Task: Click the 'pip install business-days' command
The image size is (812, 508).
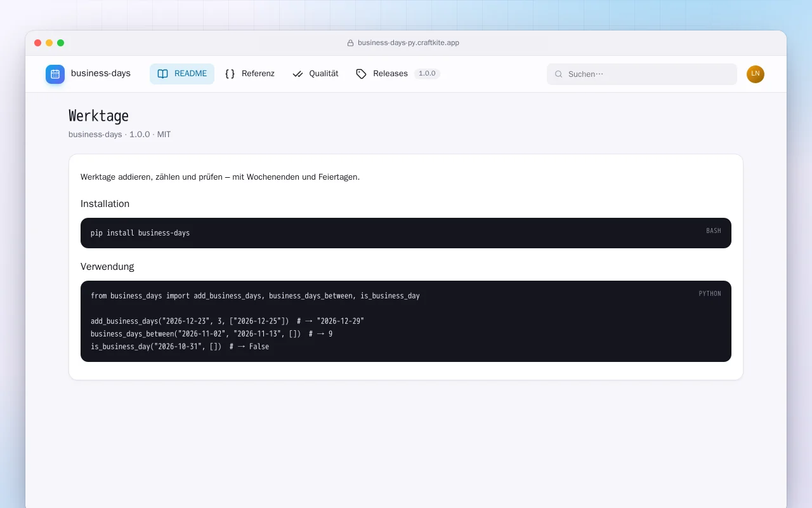Action: tap(140, 233)
